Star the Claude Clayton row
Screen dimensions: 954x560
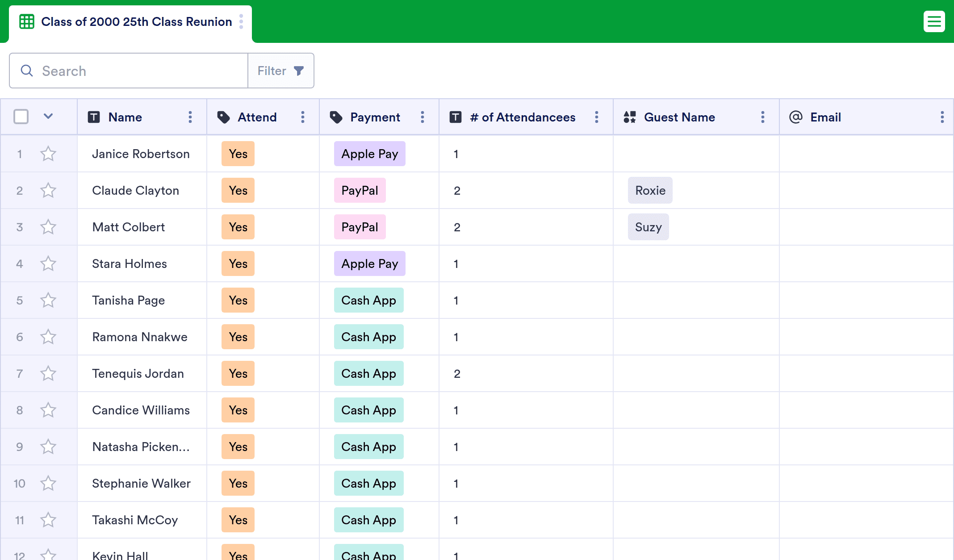[48, 190]
